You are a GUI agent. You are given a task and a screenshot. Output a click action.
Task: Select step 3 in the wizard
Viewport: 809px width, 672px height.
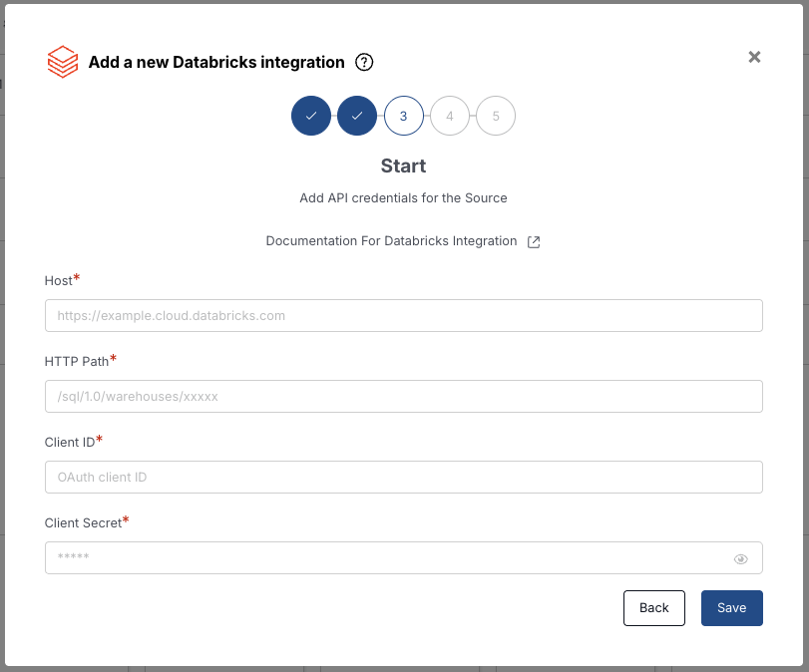click(x=403, y=116)
